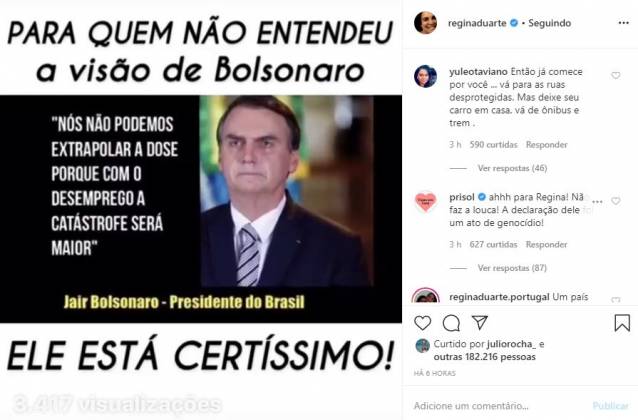The width and height of the screenshot is (638, 420).
Task: Open reginaduarte profile avatar
Action: (x=425, y=22)
